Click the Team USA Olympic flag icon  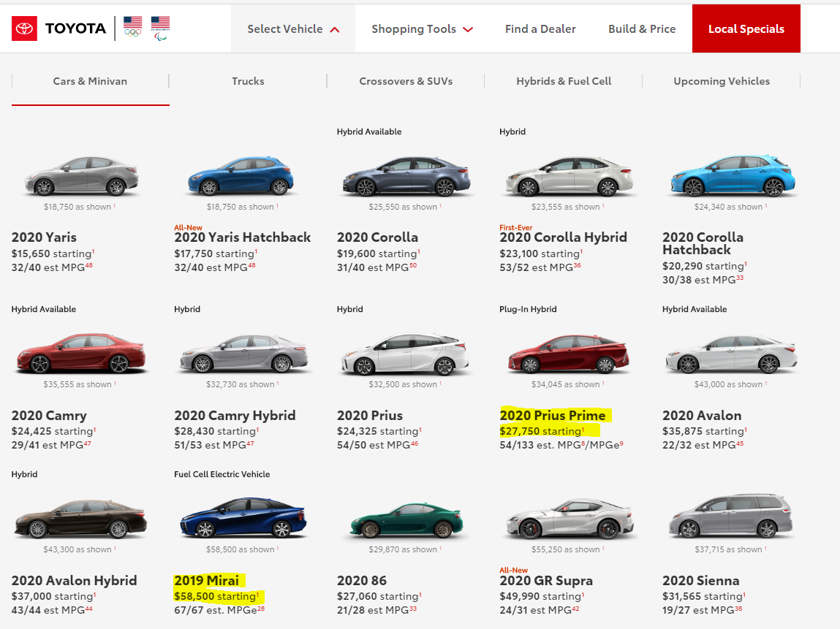(x=132, y=26)
